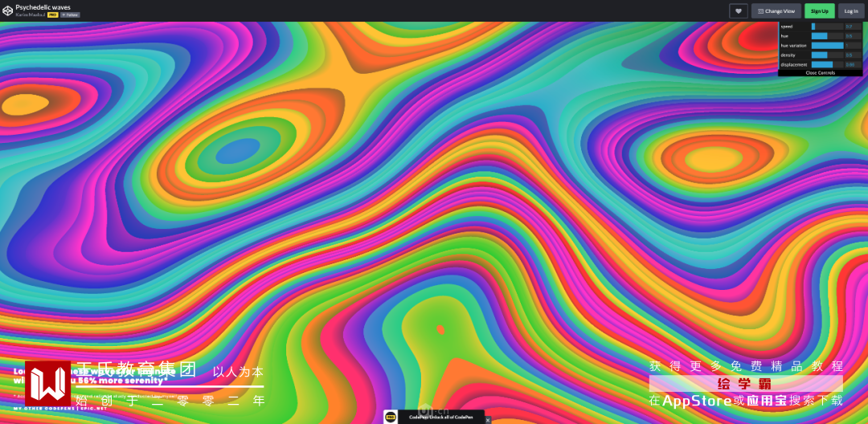Click the hue variation value field showing 1
This screenshot has width=868, height=424.
853,45
